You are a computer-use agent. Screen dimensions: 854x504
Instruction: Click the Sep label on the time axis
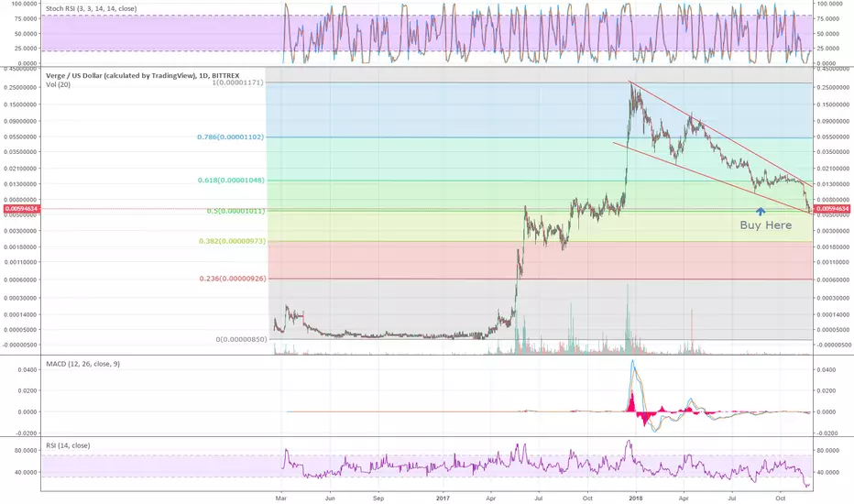(x=378, y=498)
